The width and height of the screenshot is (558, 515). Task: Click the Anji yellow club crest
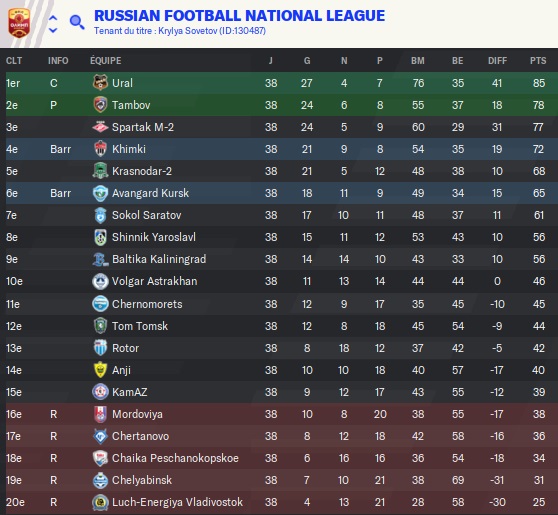coord(100,370)
